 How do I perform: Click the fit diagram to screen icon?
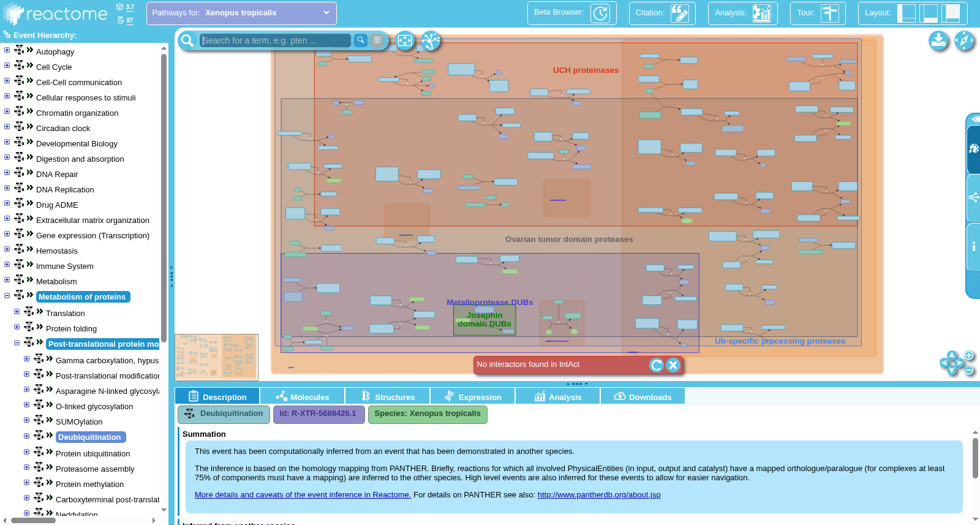(x=405, y=41)
